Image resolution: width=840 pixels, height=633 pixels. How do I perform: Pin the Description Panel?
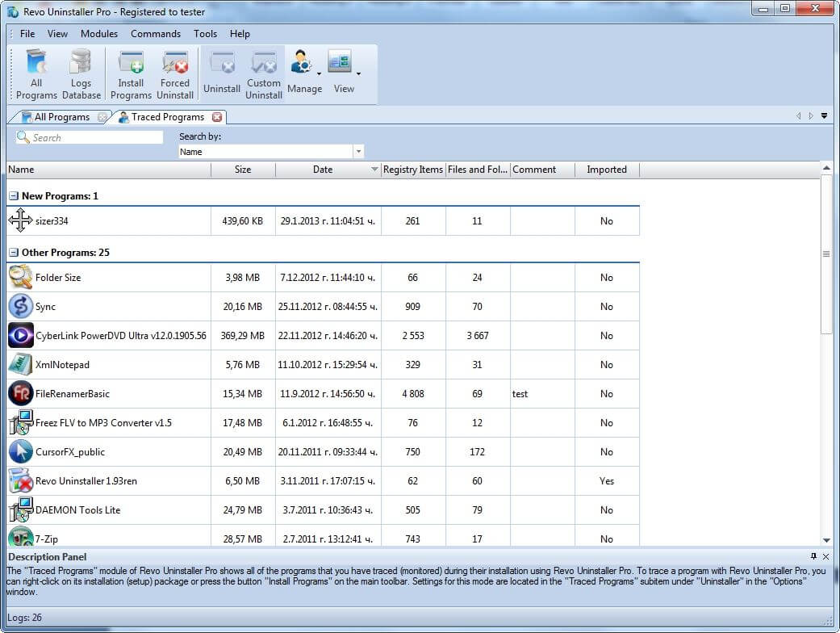click(x=813, y=556)
